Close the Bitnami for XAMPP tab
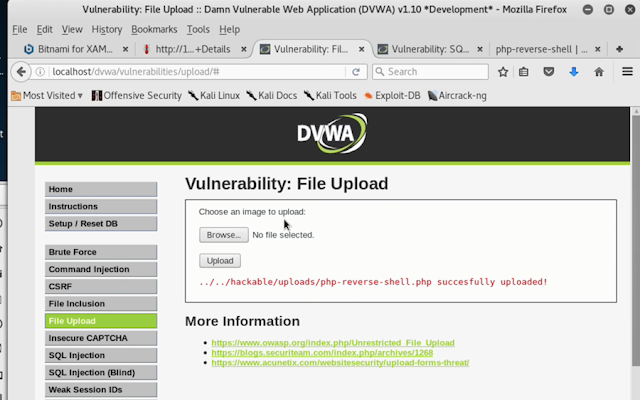640x400 pixels. point(125,49)
